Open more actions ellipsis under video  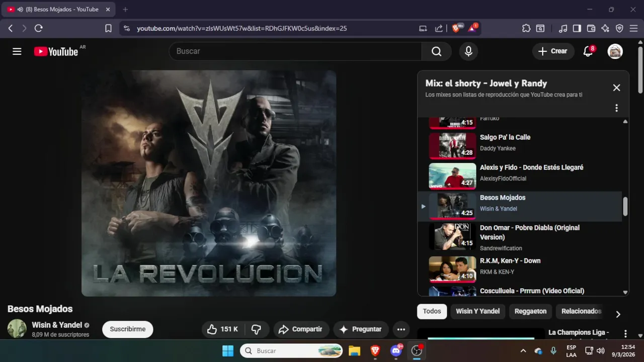click(x=401, y=329)
